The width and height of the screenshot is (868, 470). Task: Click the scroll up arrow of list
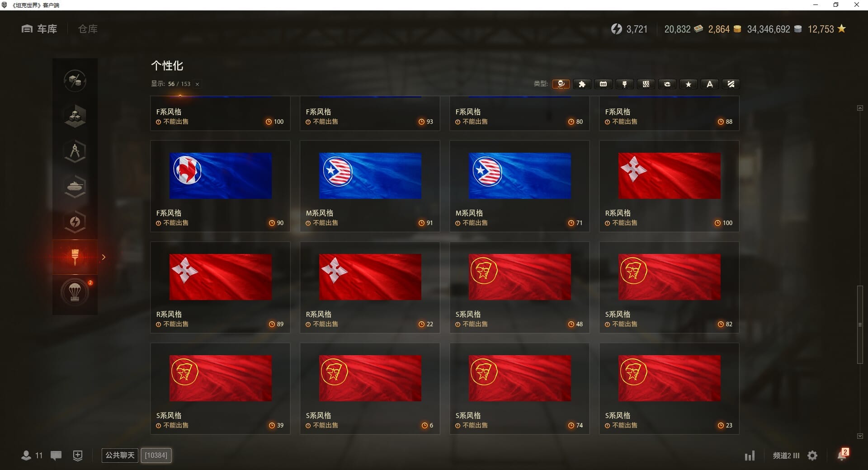(x=860, y=108)
